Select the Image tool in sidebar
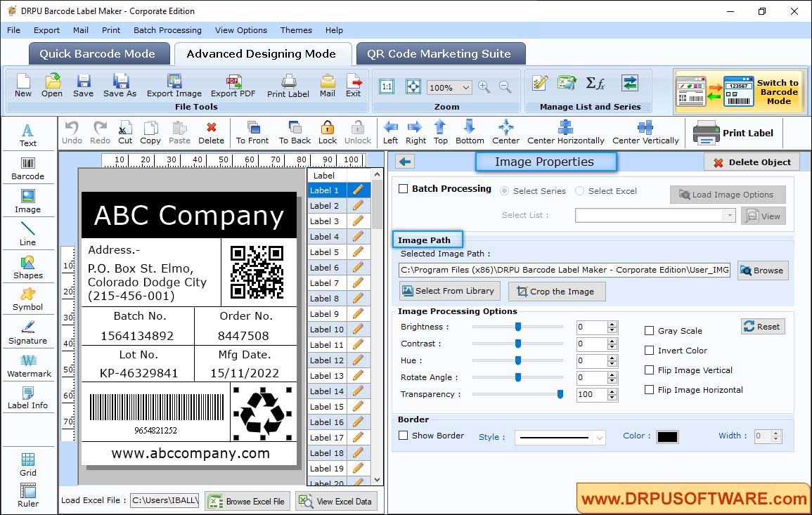This screenshot has height=515, width=812. pyautogui.click(x=28, y=202)
